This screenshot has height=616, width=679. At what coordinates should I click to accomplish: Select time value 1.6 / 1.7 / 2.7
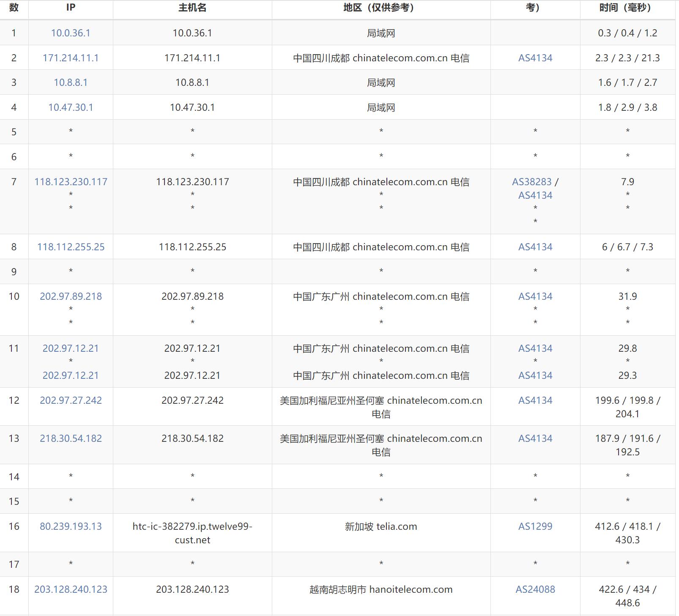(627, 82)
